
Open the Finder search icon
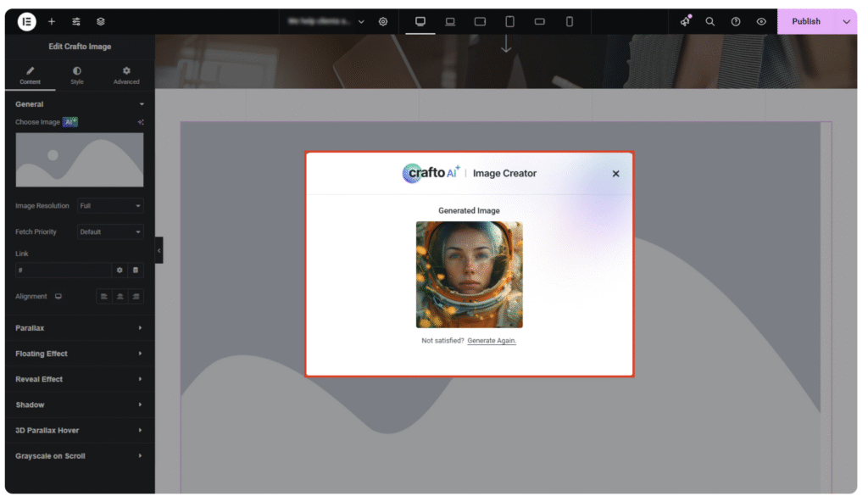(710, 21)
